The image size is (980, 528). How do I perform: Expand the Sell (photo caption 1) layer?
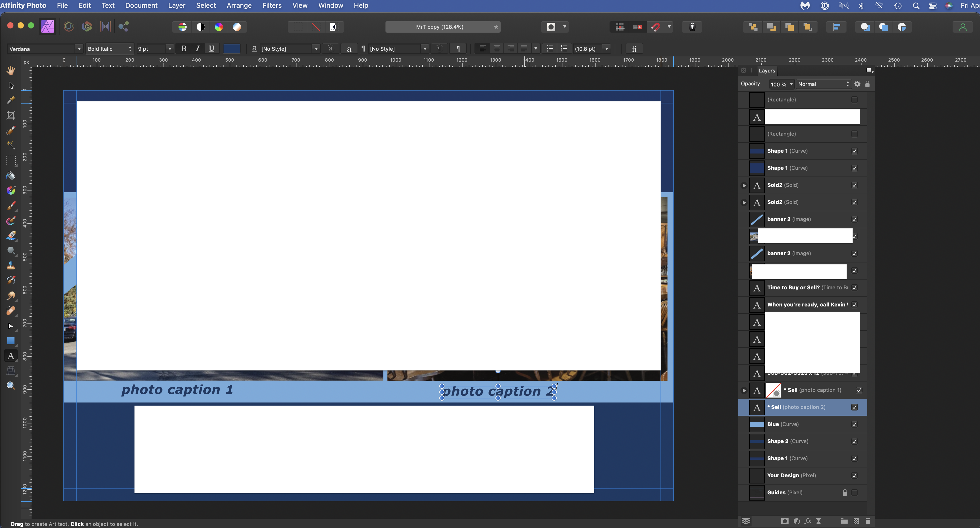744,390
